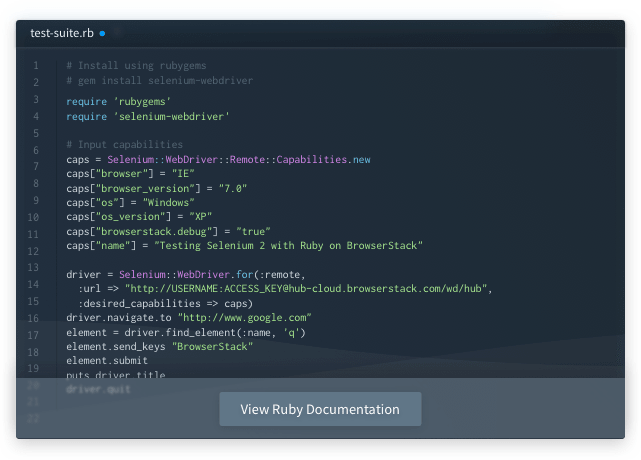
Task: Select the line require 'rubygems'
Action: (x=119, y=101)
